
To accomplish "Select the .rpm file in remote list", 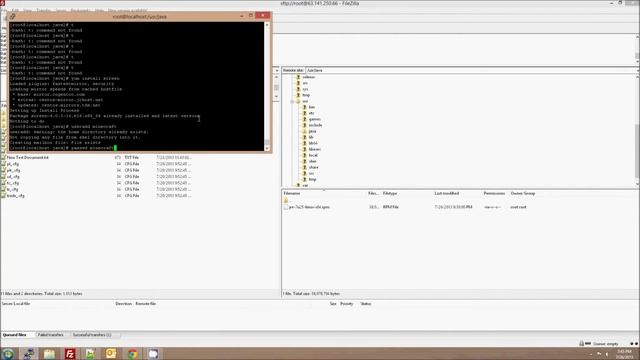I will pos(309,207).
